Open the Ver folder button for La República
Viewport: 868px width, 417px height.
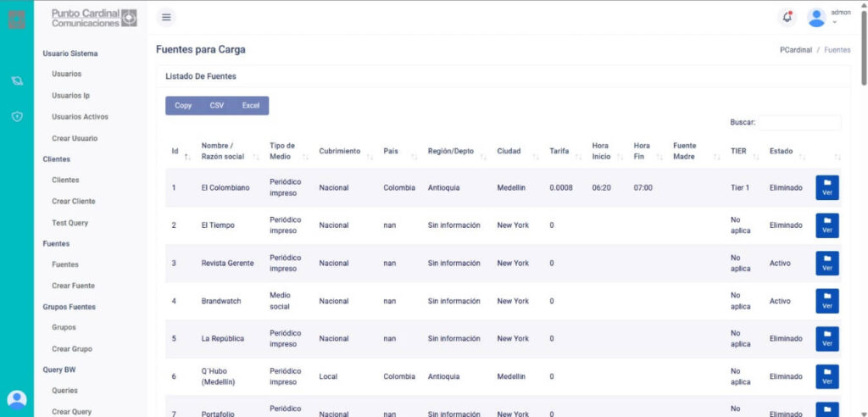pos(827,338)
